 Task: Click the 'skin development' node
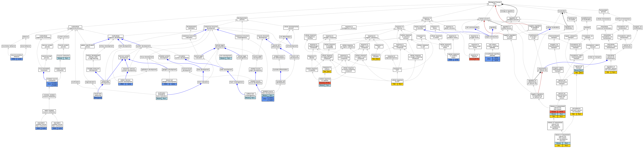226,57
